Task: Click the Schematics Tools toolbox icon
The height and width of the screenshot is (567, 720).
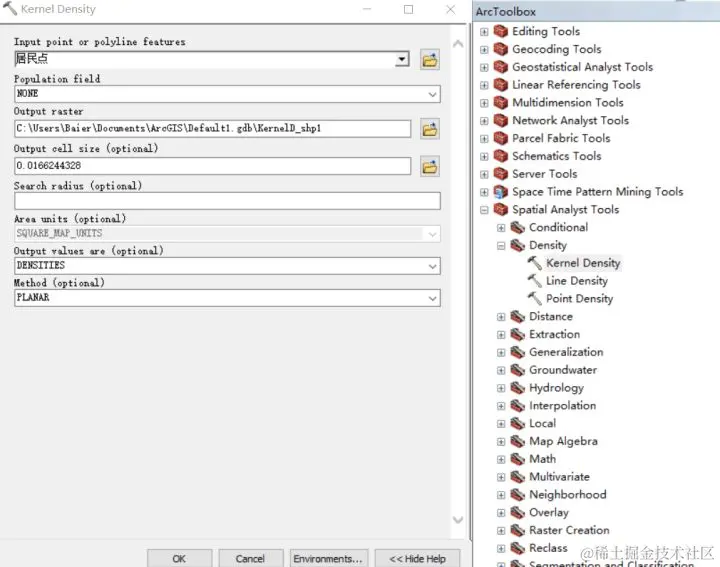Action: 501,156
